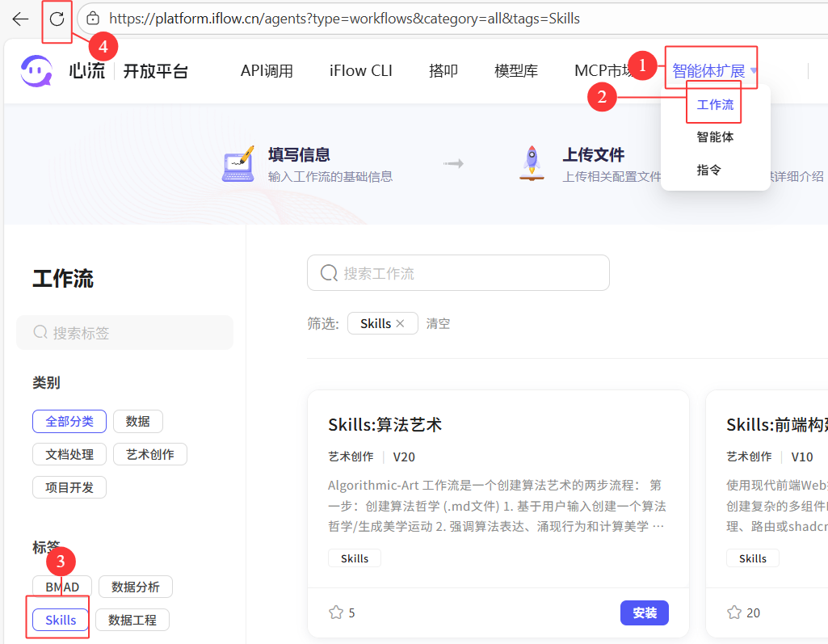Image resolution: width=828 pixels, height=644 pixels.
Task: Toggle the 数据分析 tag filter
Action: point(136,587)
